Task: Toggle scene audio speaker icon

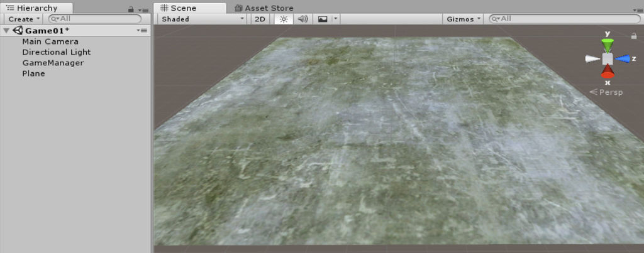Action: pyautogui.click(x=303, y=19)
